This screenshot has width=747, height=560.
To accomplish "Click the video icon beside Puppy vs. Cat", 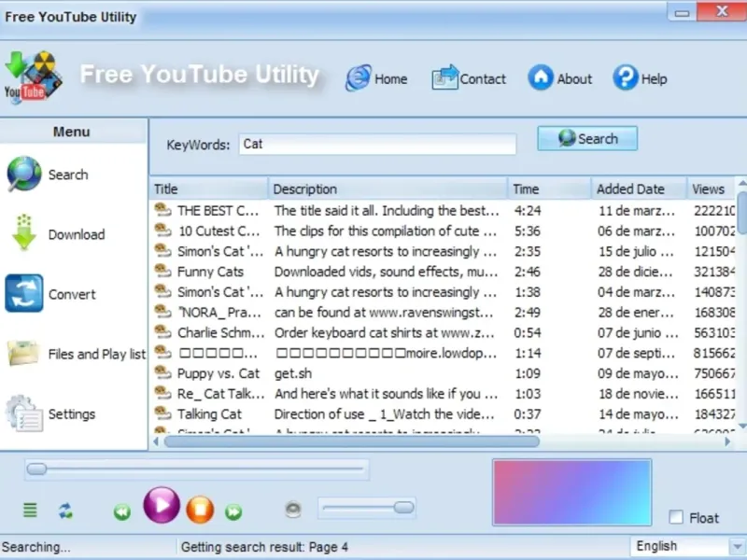I will click(x=162, y=371).
